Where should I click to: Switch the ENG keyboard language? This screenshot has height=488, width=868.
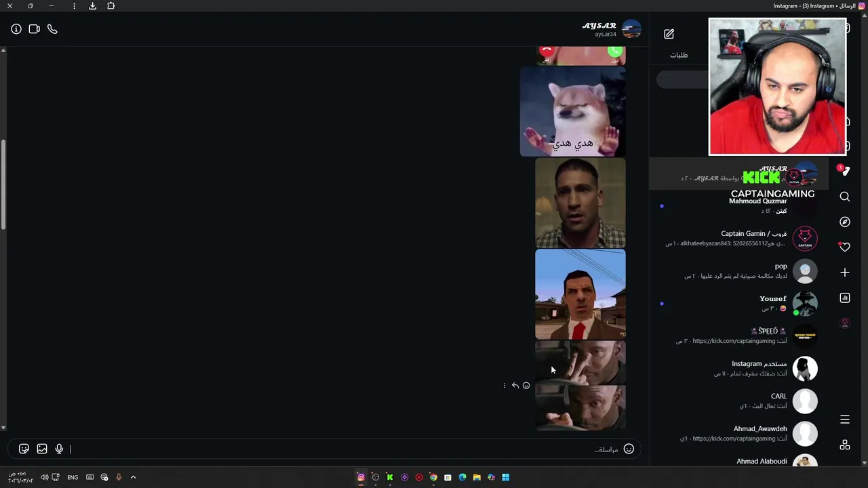point(73,477)
